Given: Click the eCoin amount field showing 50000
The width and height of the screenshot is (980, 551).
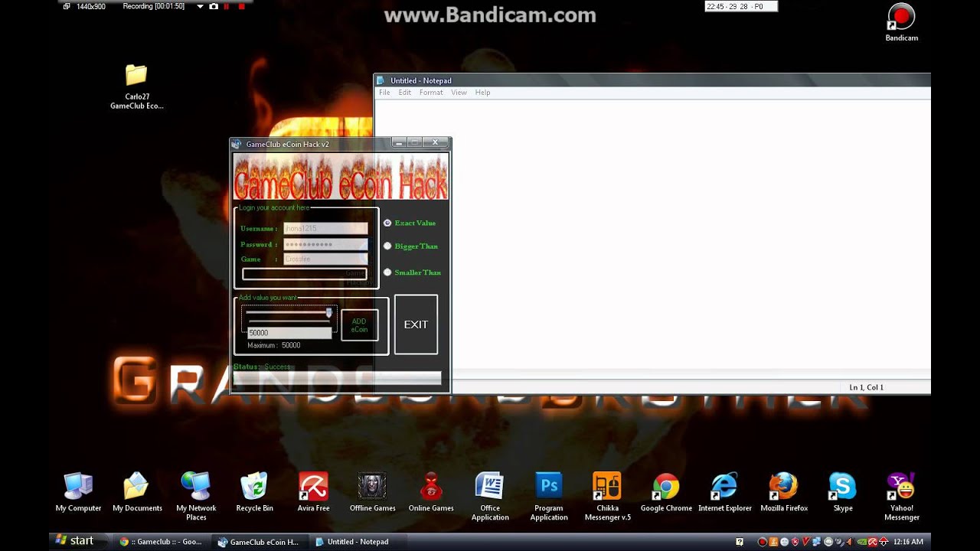Looking at the screenshot, I should point(289,333).
